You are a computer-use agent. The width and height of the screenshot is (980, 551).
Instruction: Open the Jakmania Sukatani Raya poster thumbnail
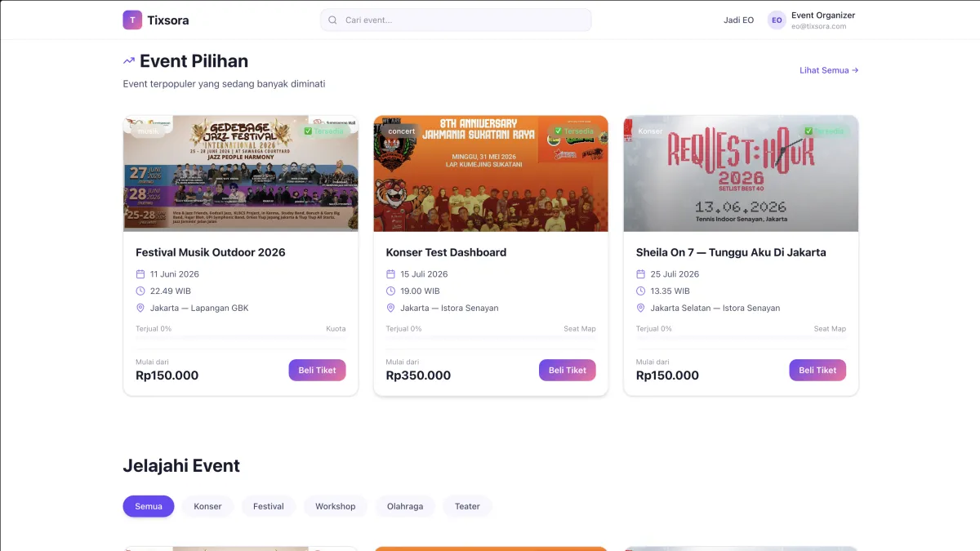tap(491, 173)
